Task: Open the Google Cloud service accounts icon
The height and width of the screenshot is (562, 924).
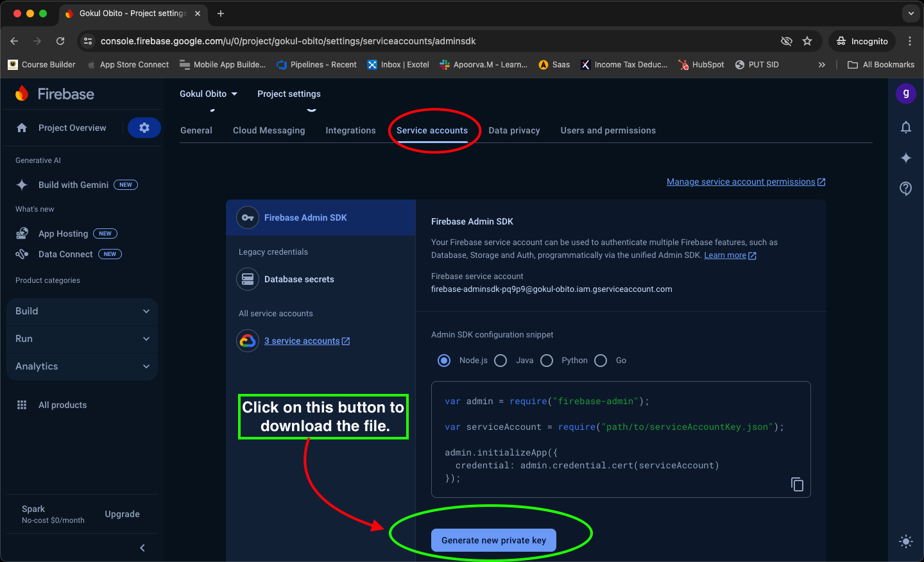Action: [x=248, y=341]
